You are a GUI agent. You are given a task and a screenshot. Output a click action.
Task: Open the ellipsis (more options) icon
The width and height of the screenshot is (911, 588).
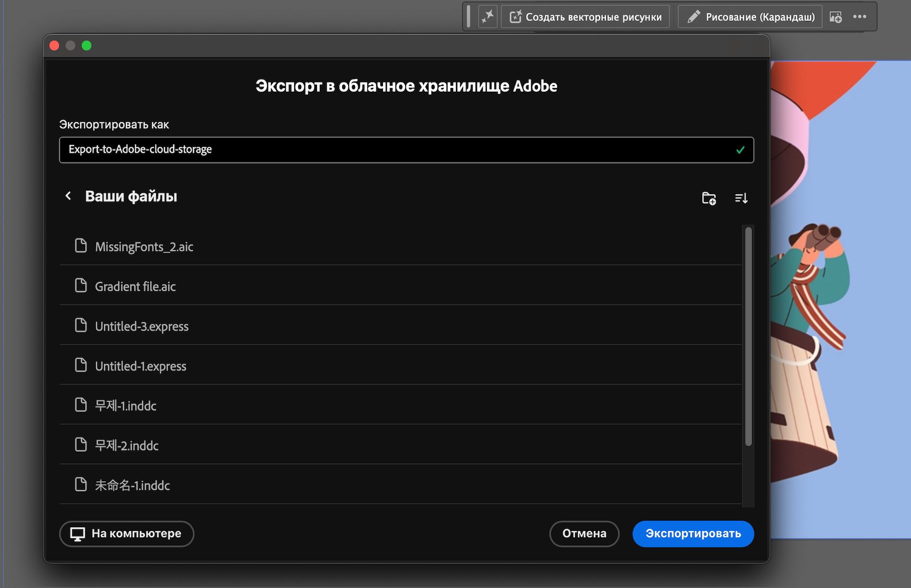pyautogui.click(x=859, y=17)
